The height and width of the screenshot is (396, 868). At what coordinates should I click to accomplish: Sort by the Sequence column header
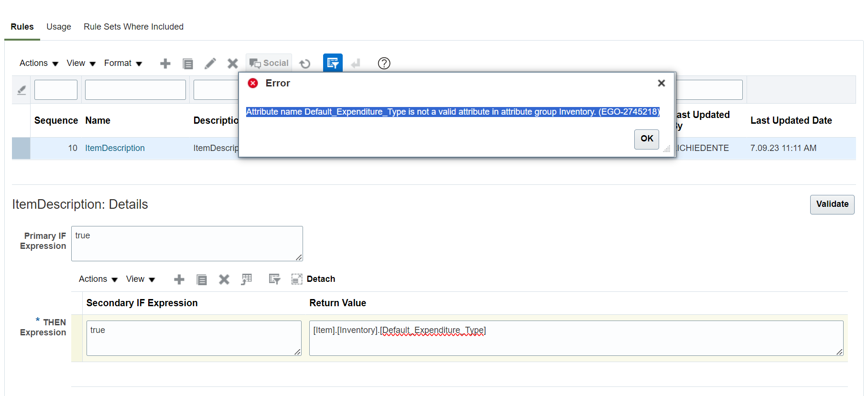pos(56,120)
